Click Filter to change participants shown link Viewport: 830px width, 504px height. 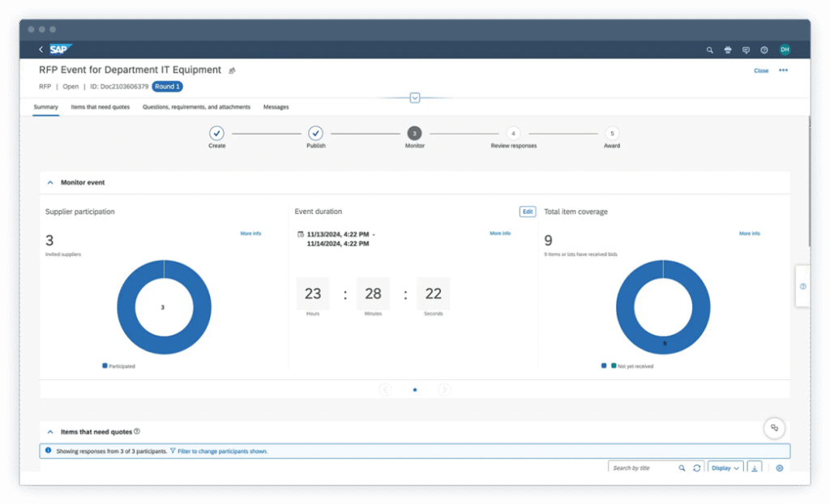click(222, 451)
